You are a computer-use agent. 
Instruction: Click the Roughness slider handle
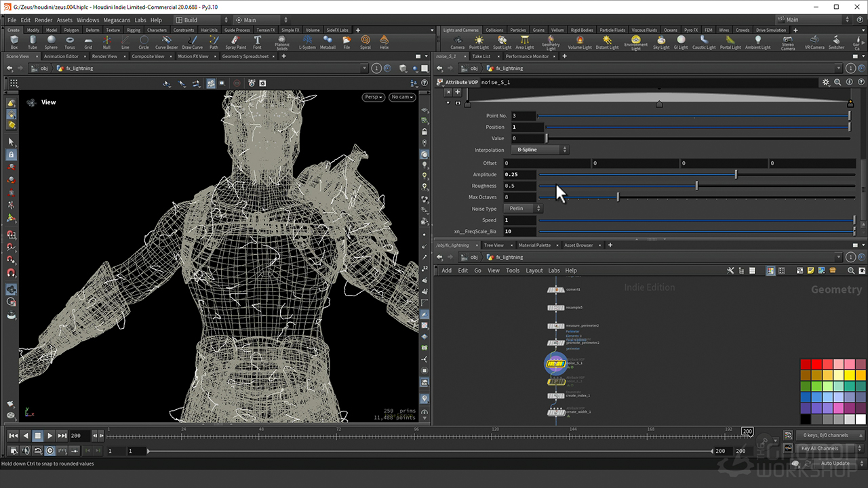pyautogui.click(x=696, y=186)
